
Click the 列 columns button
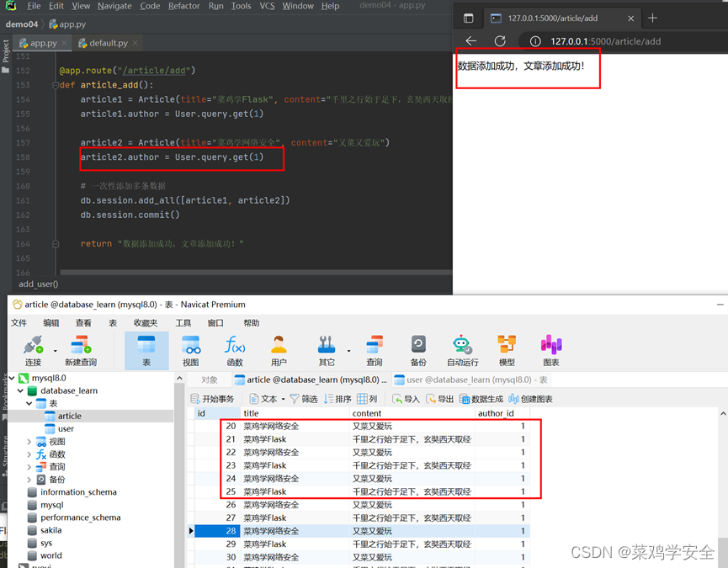(367, 399)
